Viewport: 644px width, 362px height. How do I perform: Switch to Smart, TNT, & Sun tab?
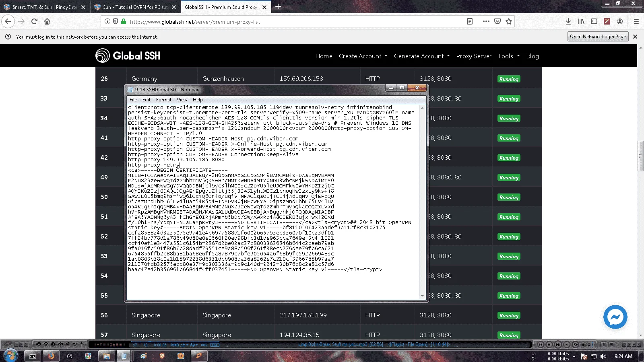(x=44, y=7)
